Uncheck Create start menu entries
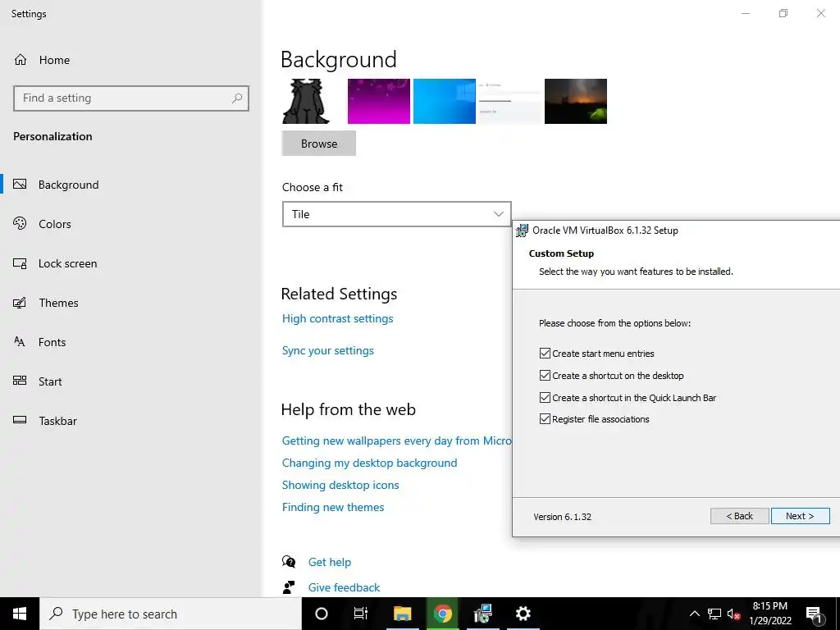 click(x=545, y=353)
